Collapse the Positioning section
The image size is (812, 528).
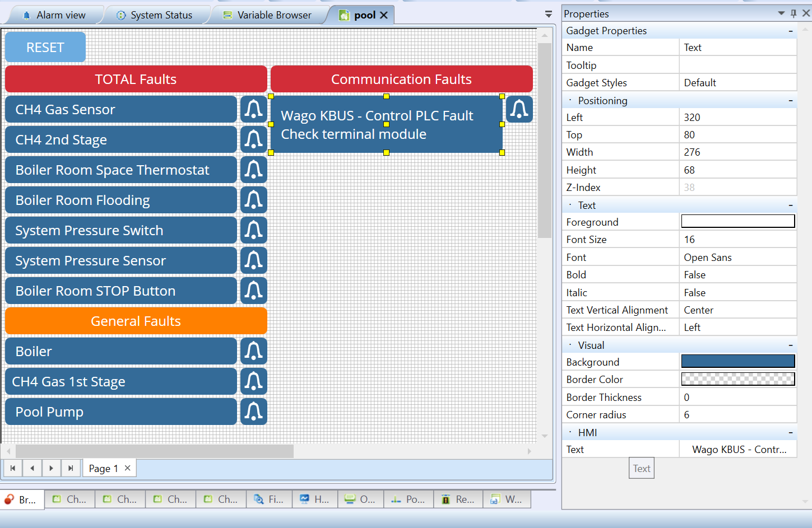pyautogui.click(x=791, y=101)
